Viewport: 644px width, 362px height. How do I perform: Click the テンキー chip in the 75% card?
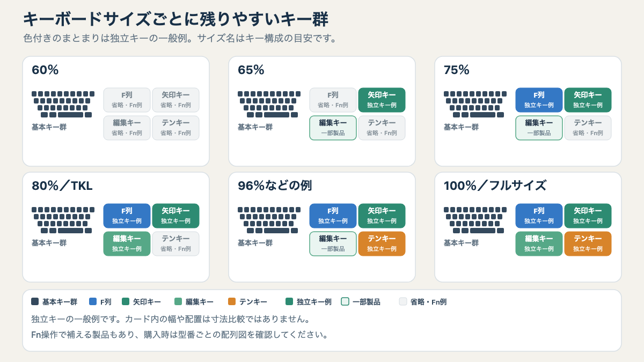588,128
